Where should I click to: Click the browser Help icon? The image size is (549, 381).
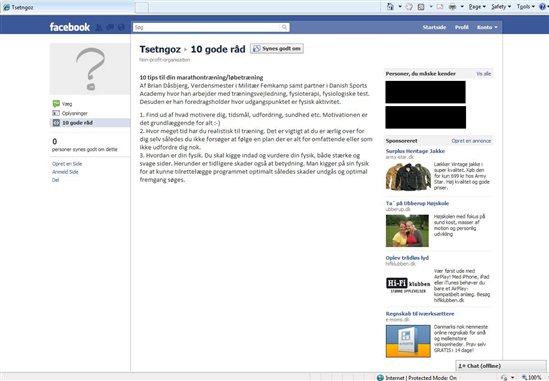tap(542, 7)
